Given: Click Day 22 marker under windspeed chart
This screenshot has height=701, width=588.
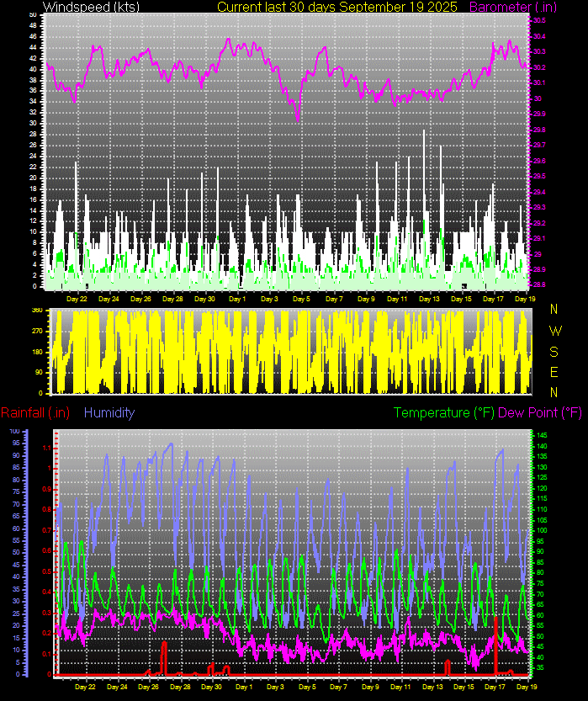Looking at the screenshot, I should [77, 299].
